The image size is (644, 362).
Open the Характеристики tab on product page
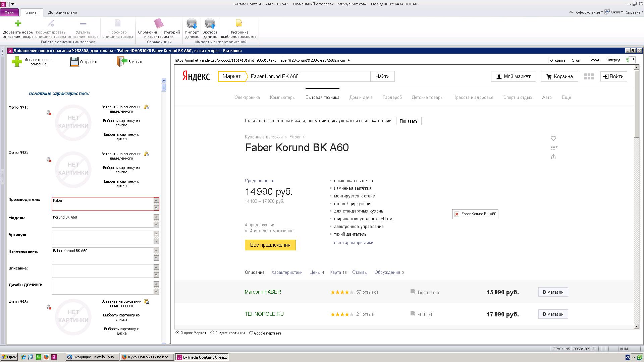point(287,273)
